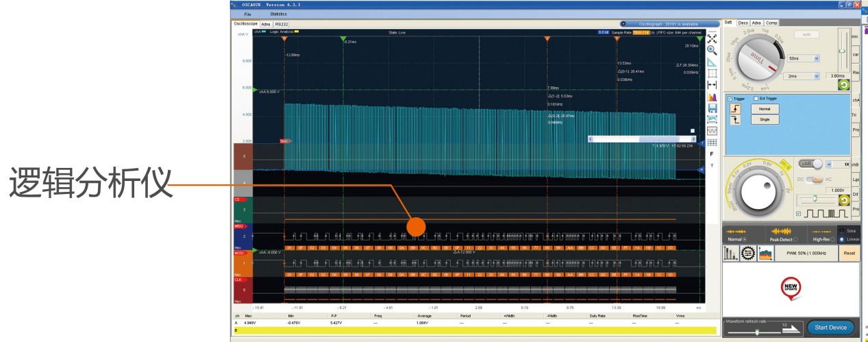Click the Start Device button
This screenshot has width=868, height=342.
(831, 327)
